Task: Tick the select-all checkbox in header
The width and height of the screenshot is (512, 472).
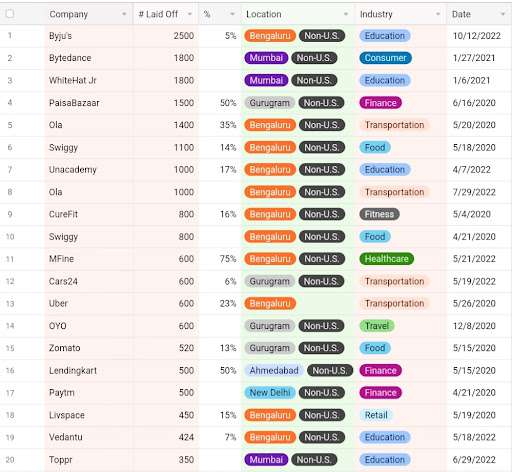Action: [10, 14]
